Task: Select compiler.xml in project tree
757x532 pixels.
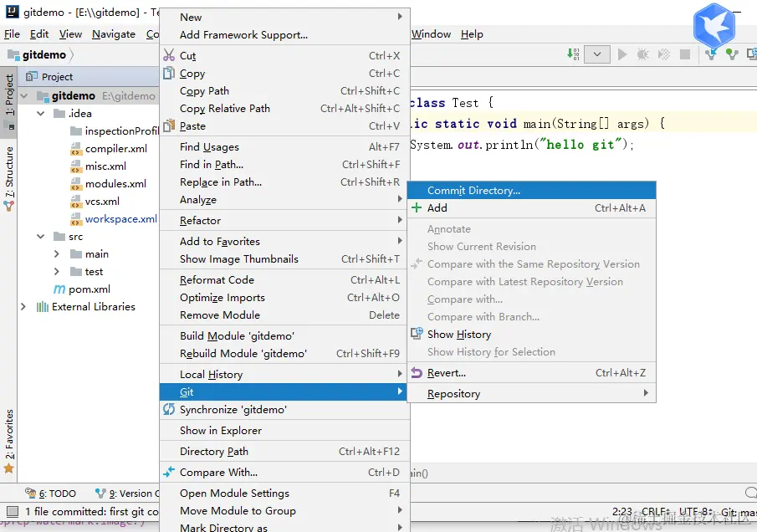Action: [x=116, y=149]
